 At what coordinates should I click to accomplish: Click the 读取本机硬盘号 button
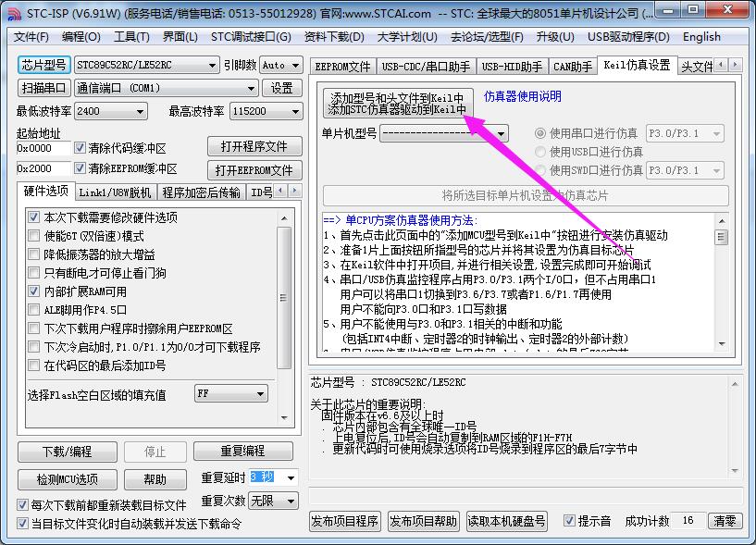click(506, 521)
